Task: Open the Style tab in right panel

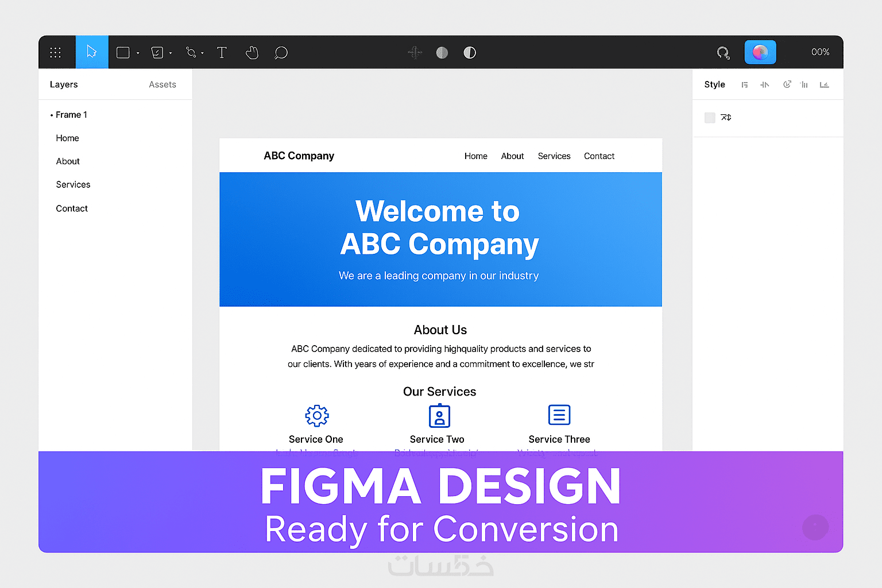Action: [715, 84]
